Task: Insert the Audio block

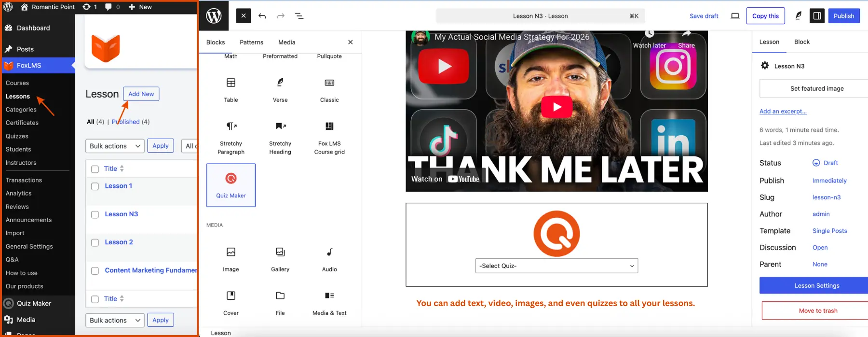Action: tap(329, 259)
